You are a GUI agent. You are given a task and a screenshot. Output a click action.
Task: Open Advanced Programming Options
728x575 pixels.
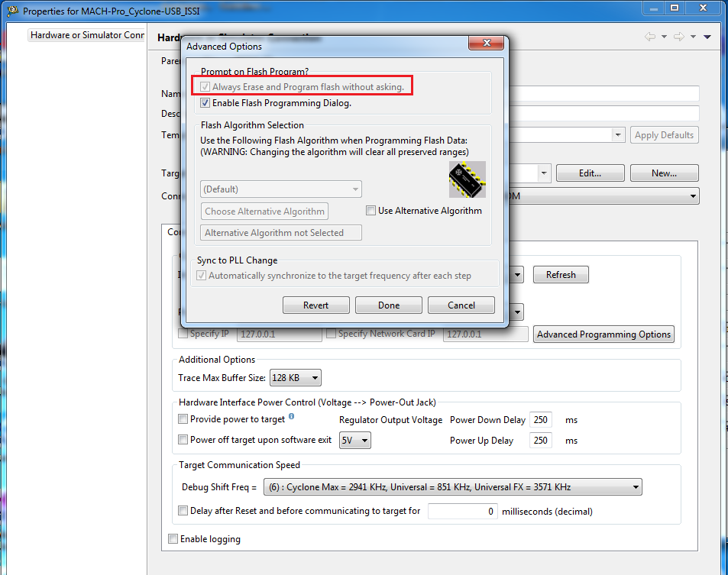(x=603, y=334)
